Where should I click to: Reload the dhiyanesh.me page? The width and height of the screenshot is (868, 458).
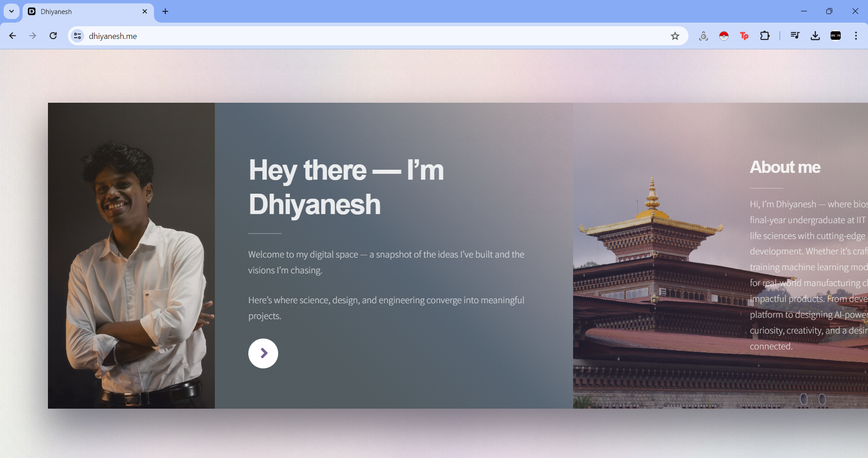53,36
